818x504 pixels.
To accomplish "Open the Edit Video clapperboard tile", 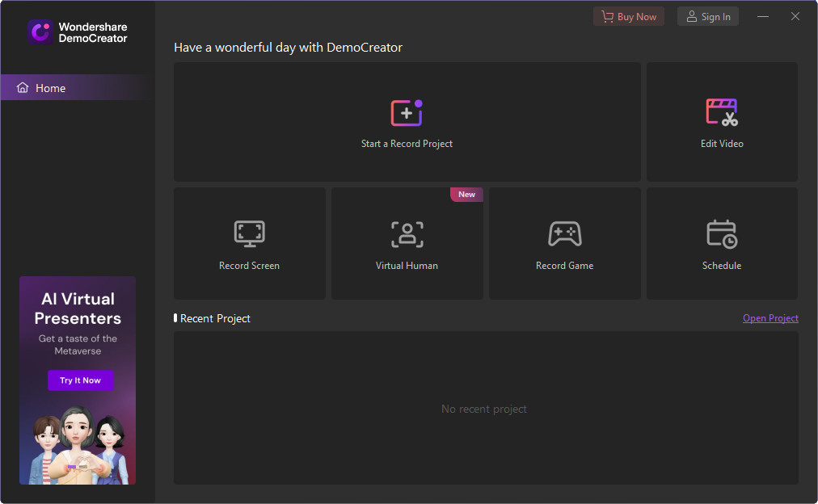I will click(x=722, y=122).
